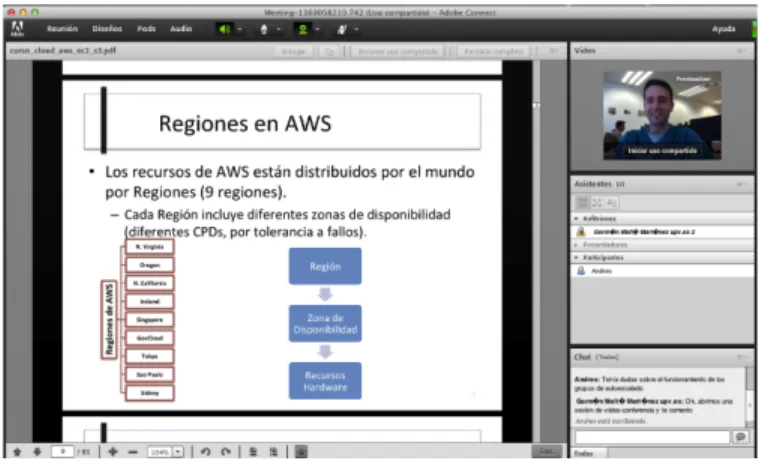This screenshot has width=759, height=464.
Task: Open speaker options dropdown arrow
Action: point(240,30)
